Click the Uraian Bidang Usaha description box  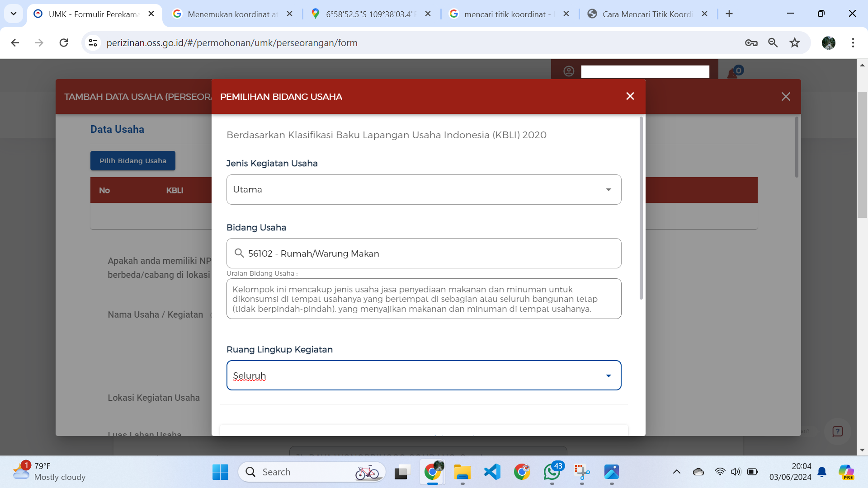tap(424, 299)
